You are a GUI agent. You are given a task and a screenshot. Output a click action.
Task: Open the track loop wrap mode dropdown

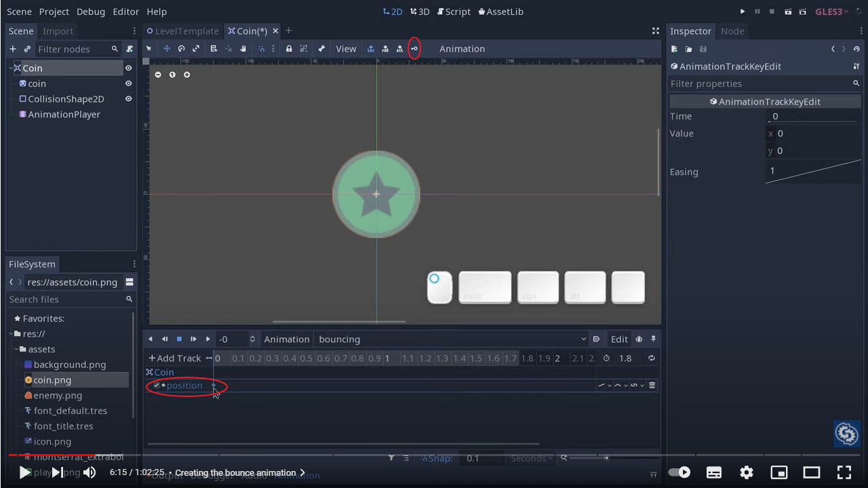pos(637,386)
